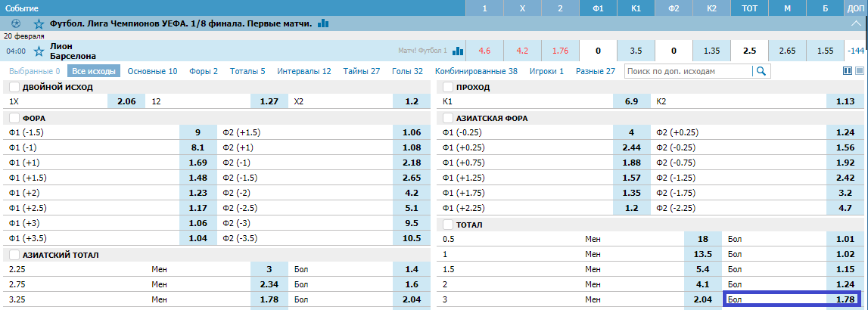Screen dimensions: 868x310
Task: Tick the ФОРА checkbox
Action: tap(14, 118)
